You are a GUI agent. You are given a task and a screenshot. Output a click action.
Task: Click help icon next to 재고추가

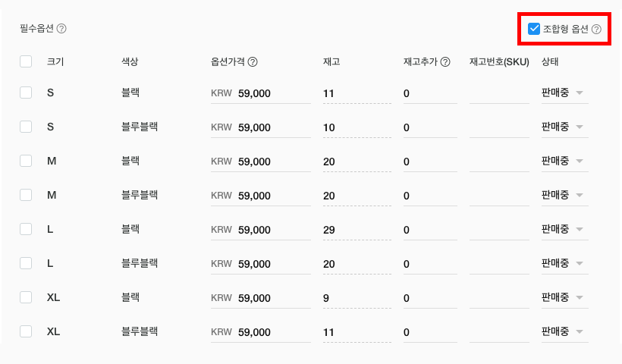[x=445, y=62]
